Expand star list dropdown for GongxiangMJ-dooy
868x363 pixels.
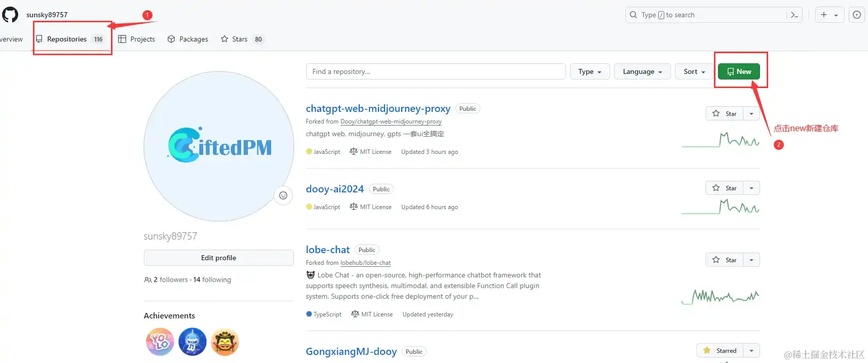(x=751, y=350)
